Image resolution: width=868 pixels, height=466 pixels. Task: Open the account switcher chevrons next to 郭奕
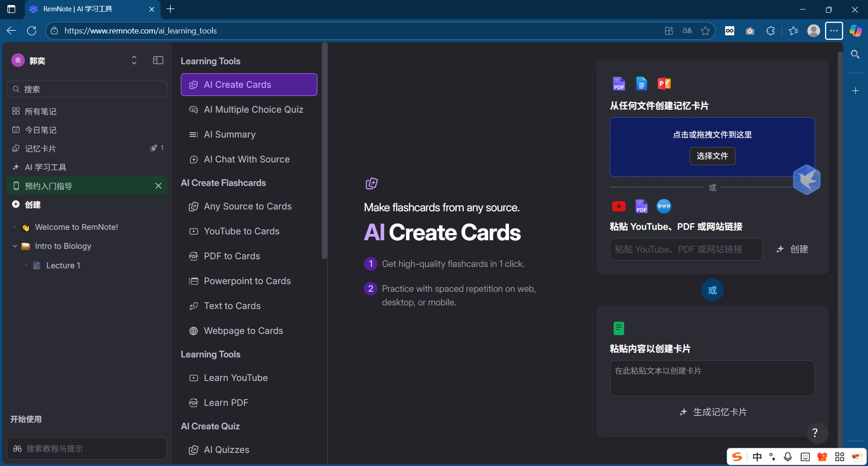[x=134, y=60]
